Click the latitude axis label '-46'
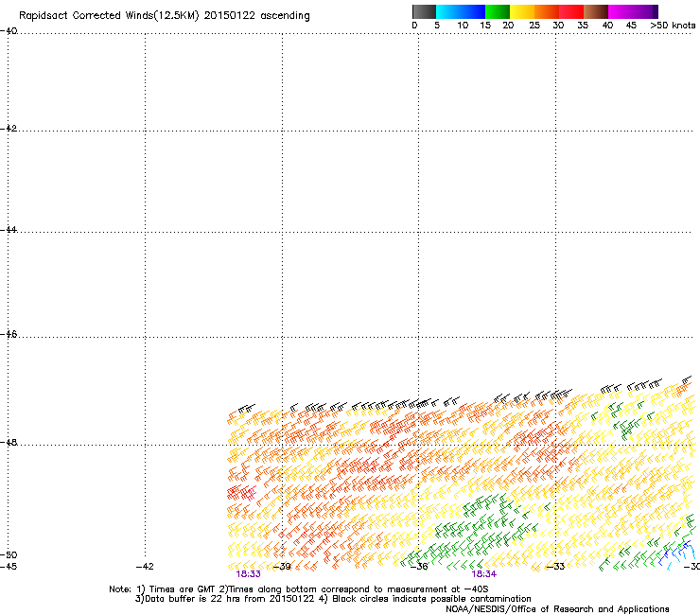 coord(9,334)
